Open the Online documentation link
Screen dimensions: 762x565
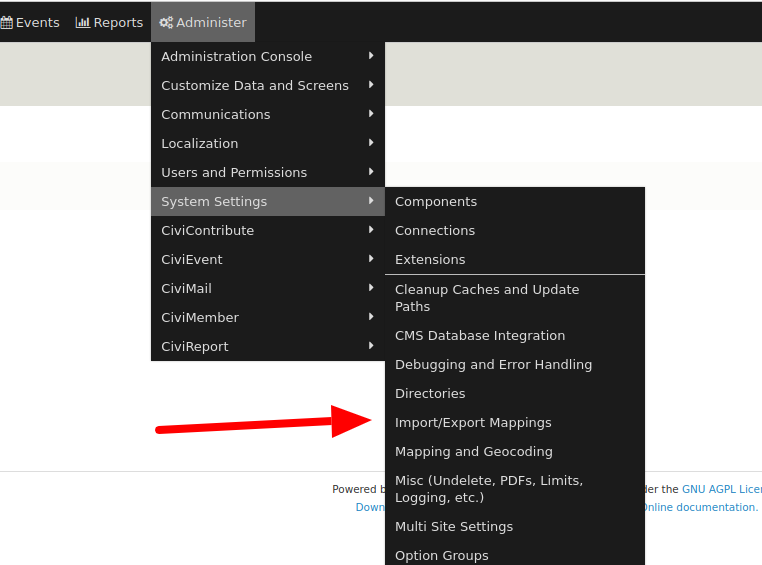pos(700,507)
